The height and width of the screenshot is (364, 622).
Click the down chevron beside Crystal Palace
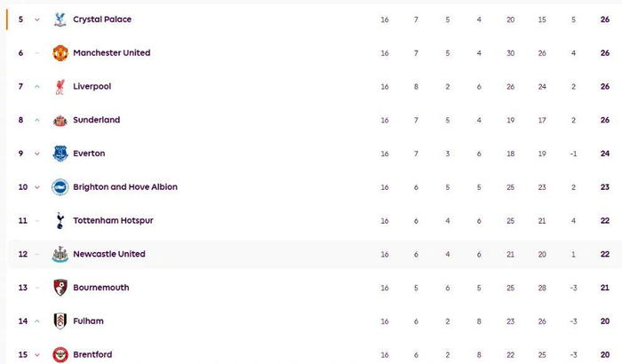[37, 20]
